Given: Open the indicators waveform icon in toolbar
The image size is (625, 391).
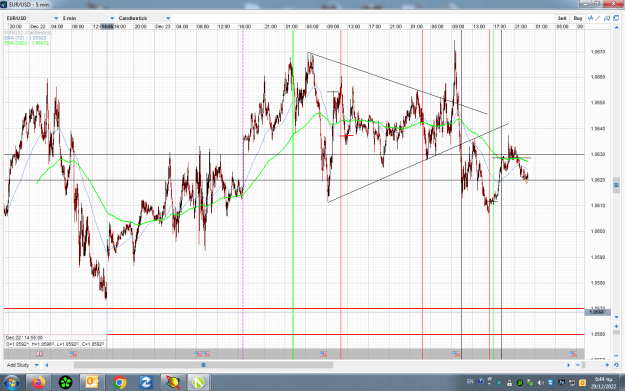Looking at the screenshot, I should (x=590, y=18).
